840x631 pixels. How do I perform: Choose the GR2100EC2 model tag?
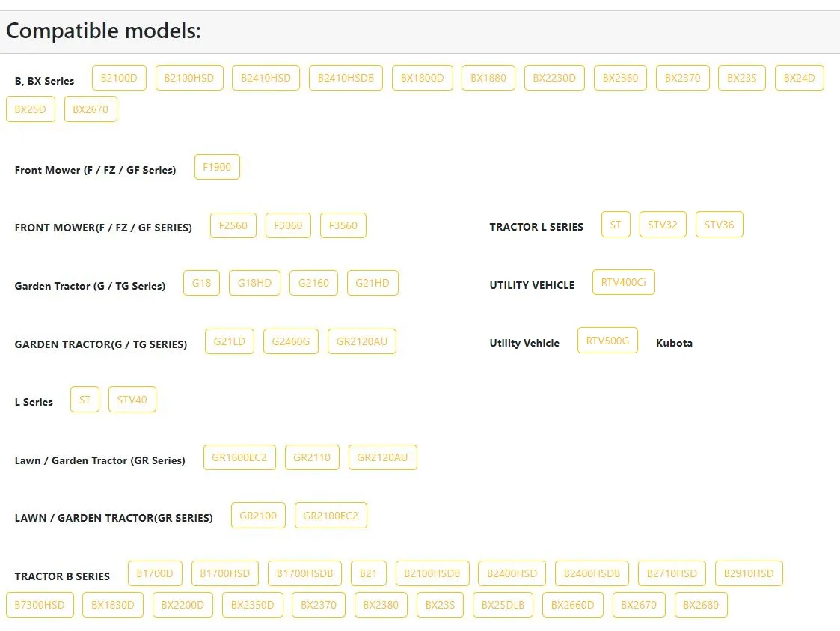click(x=331, y=515)
